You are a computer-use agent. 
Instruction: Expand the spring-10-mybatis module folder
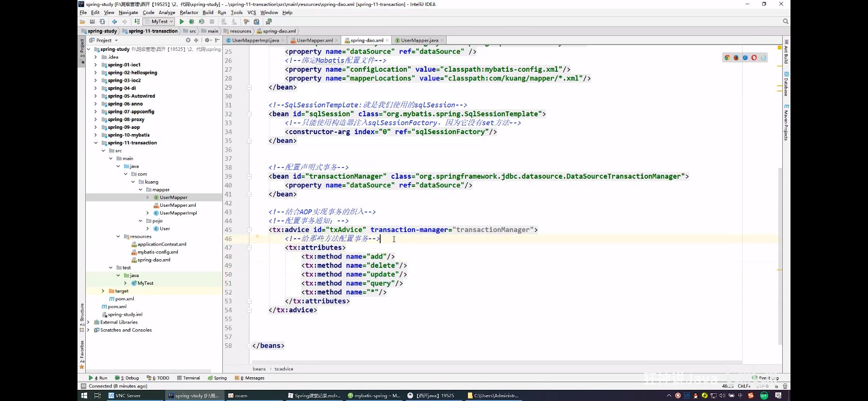[x=95, y=135]
